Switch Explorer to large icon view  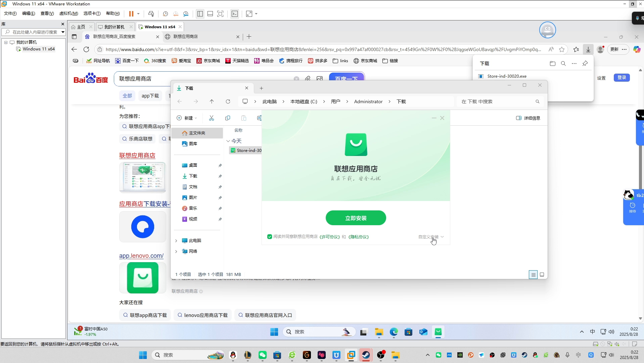coord(542,275)
